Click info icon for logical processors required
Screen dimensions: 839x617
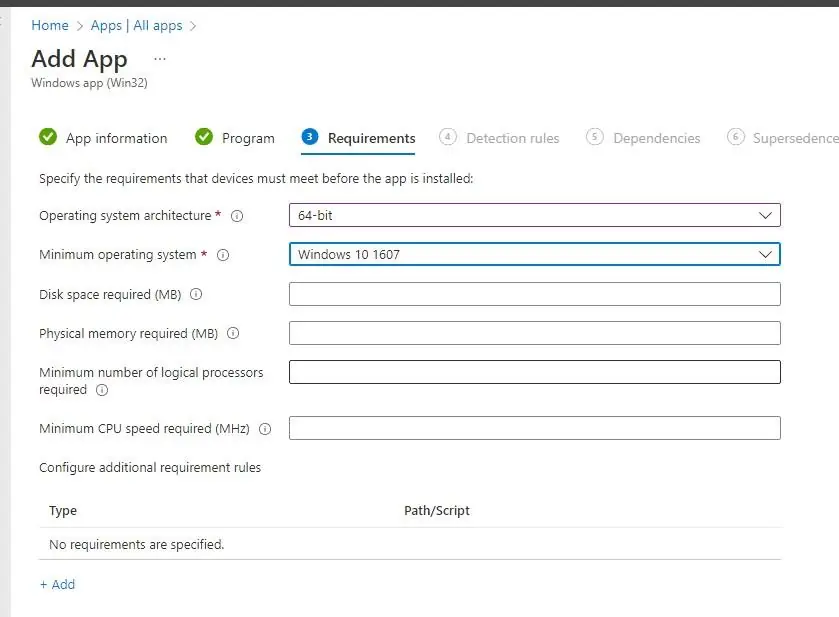(x=102, y=390)
